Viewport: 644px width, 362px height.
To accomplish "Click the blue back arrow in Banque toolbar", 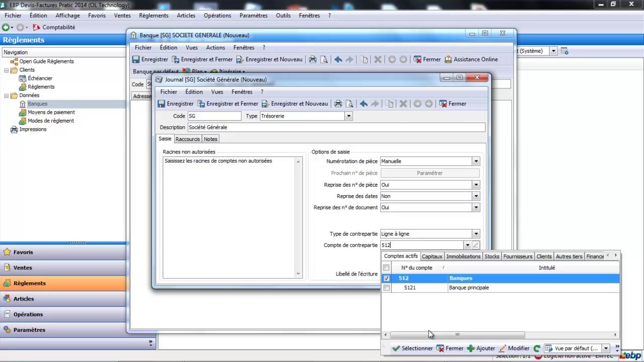I will (338, 59).
